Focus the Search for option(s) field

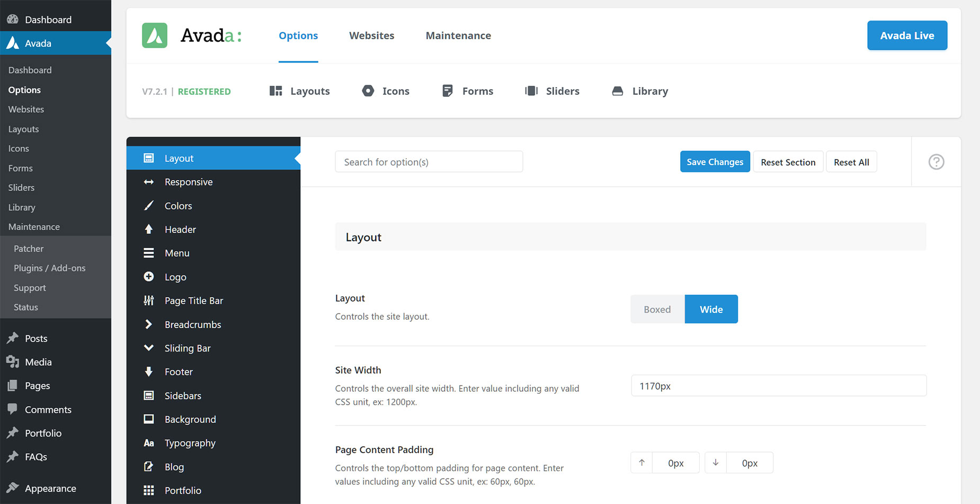click(429, 162)
